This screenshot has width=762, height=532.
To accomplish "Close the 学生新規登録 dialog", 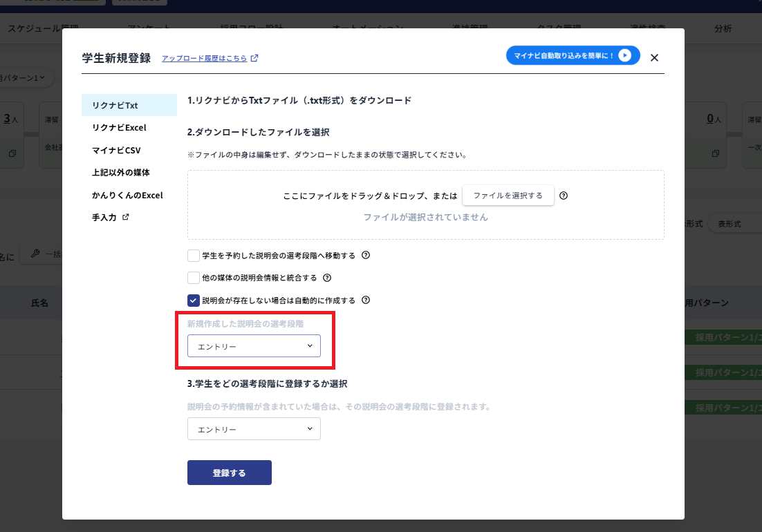I will click(654, 57).
